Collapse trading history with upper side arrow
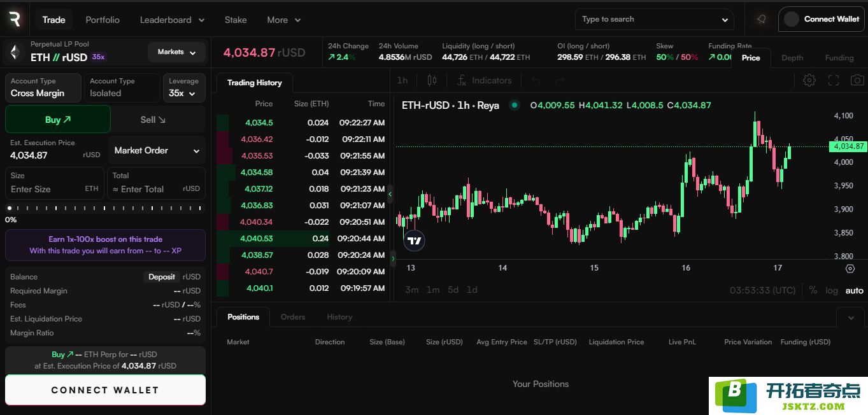 pos(390,193)
